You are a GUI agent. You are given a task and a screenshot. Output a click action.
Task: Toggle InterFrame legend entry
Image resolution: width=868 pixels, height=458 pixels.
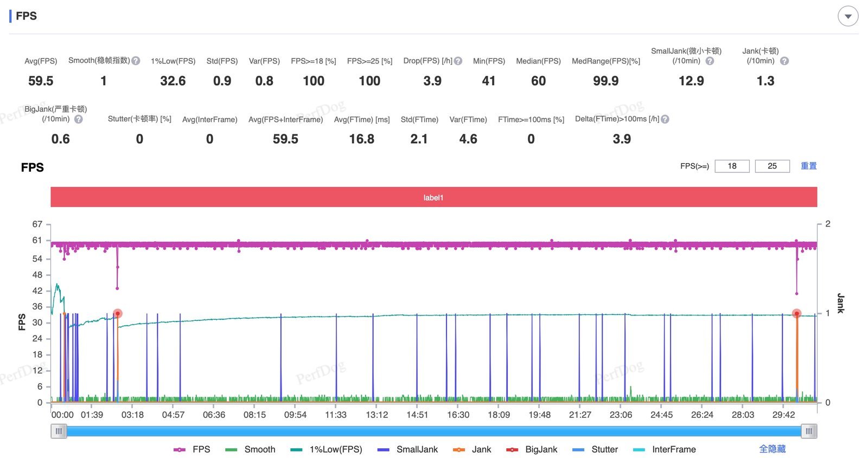pyautogui.click(x=665, y=449)
